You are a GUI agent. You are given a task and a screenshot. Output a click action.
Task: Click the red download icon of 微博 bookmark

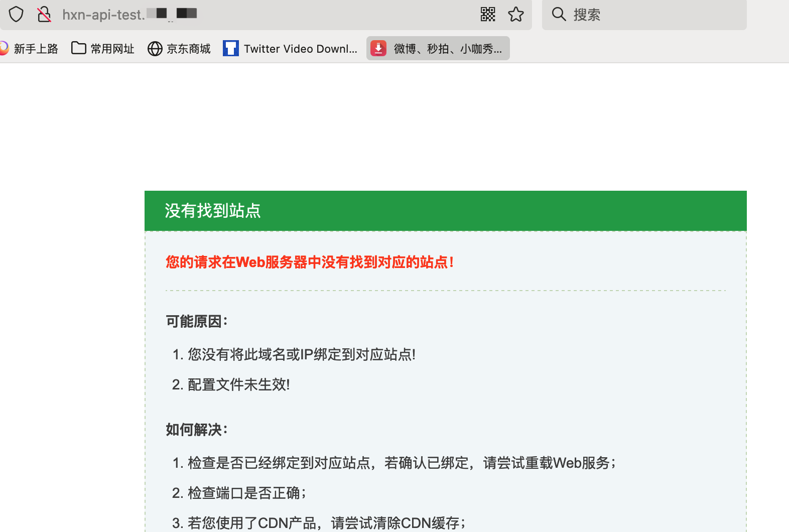click(378, 48)
